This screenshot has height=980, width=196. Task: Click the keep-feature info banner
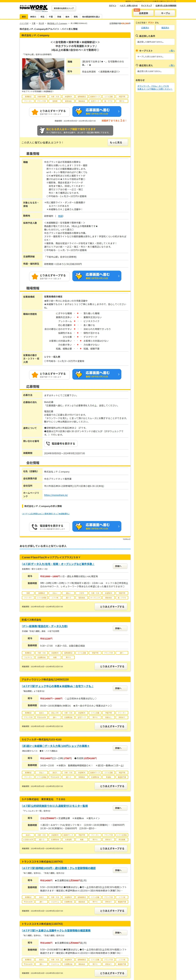pos(75,131)
